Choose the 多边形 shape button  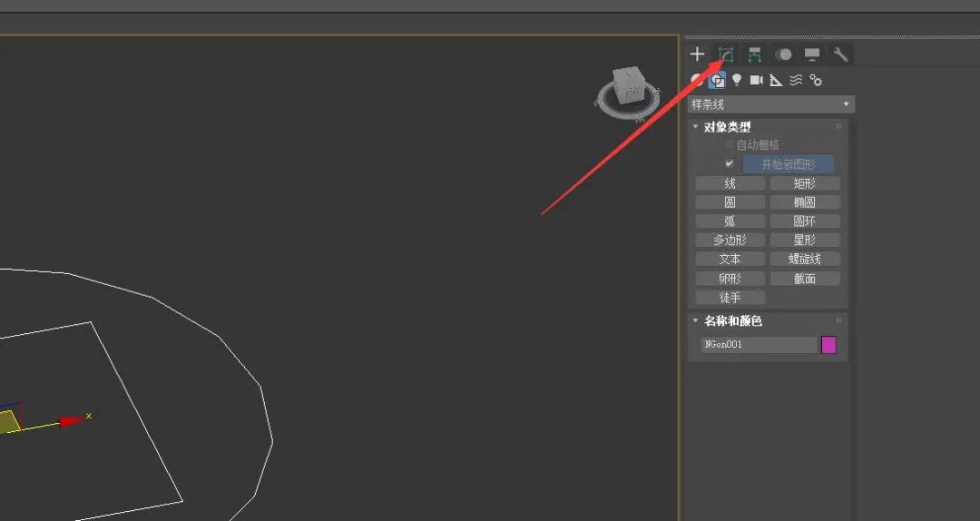coord(730,241)
